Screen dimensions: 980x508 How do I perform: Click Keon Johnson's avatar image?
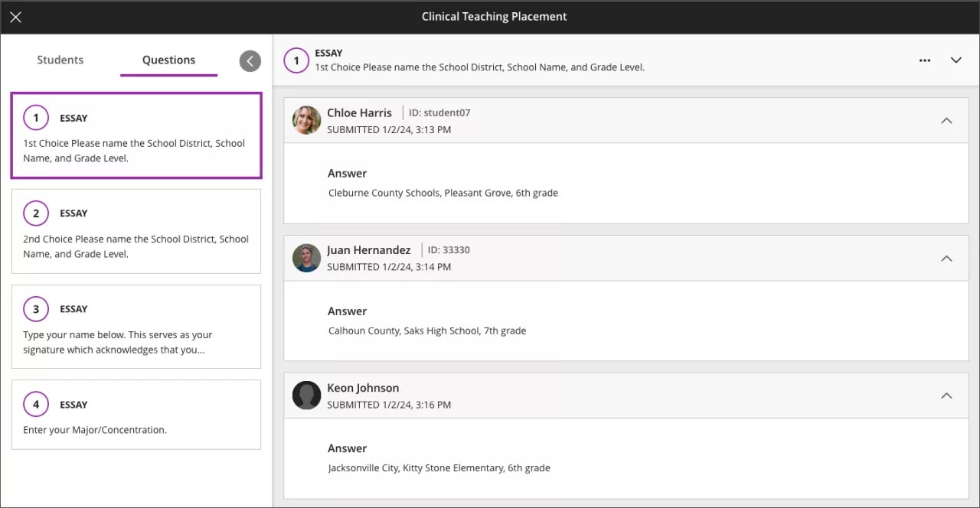coord(306,396)
